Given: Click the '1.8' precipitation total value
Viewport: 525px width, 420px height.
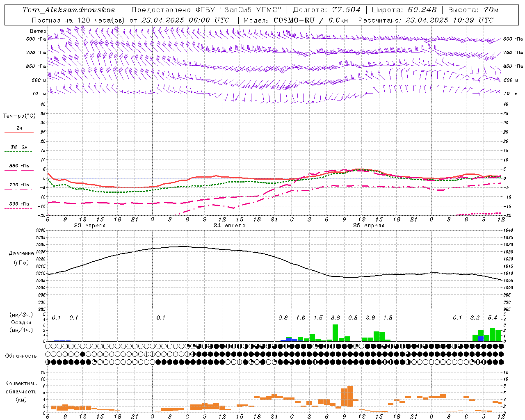Looking at the screenshot, I should pos(388,317).
